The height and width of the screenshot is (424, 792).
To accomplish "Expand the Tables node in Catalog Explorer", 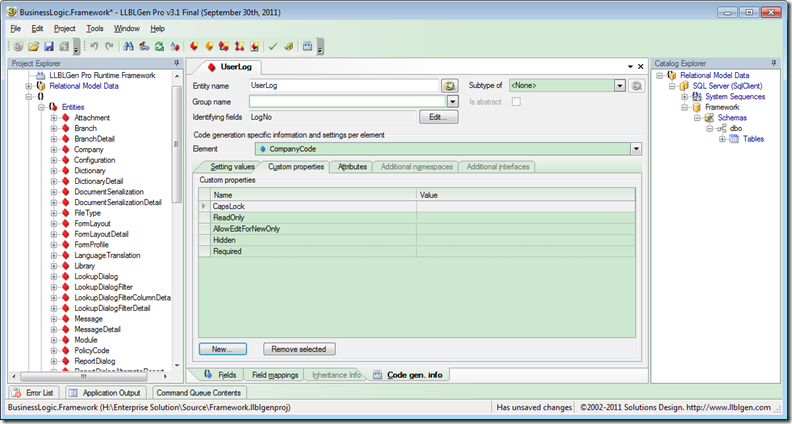I will pyautogui.click(x=722, y=139).
